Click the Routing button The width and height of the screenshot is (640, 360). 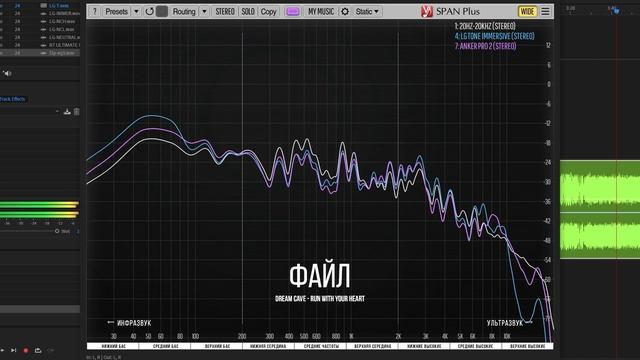click(x=184, y=11)
